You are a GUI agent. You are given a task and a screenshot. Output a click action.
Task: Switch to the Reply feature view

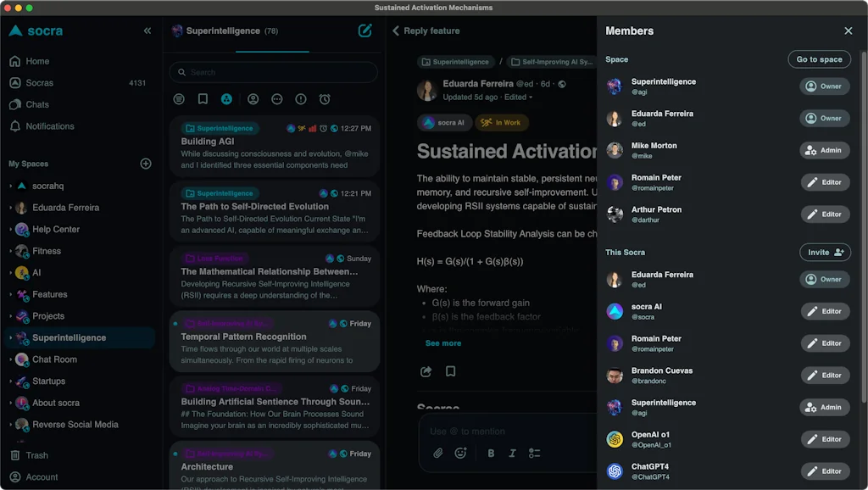[431, 31]
